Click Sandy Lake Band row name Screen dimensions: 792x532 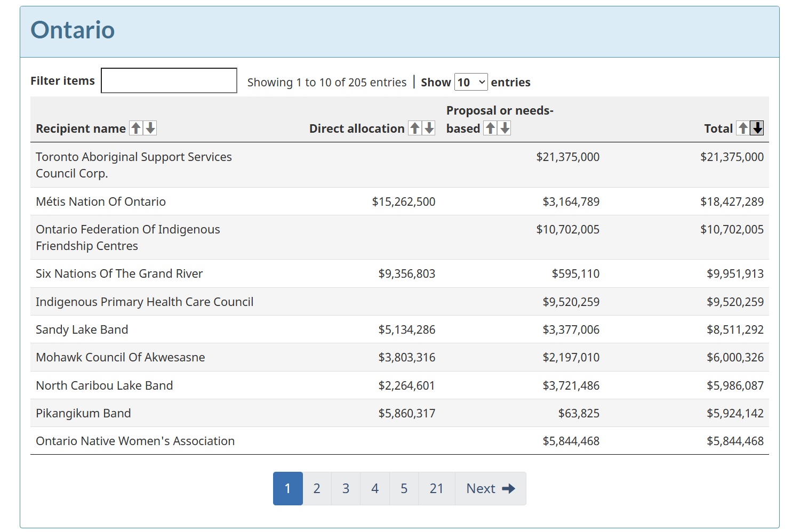click(82, 329)
